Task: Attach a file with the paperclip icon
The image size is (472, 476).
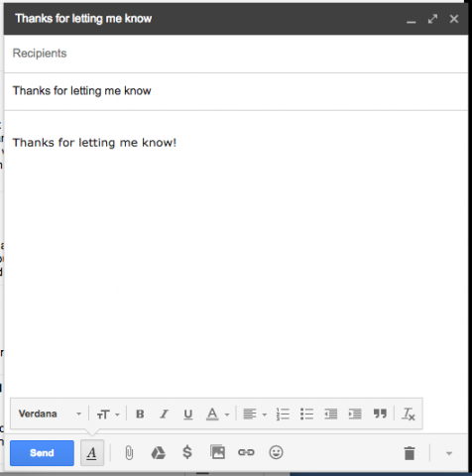Action: pyautogui.click(x=129, y=452)
